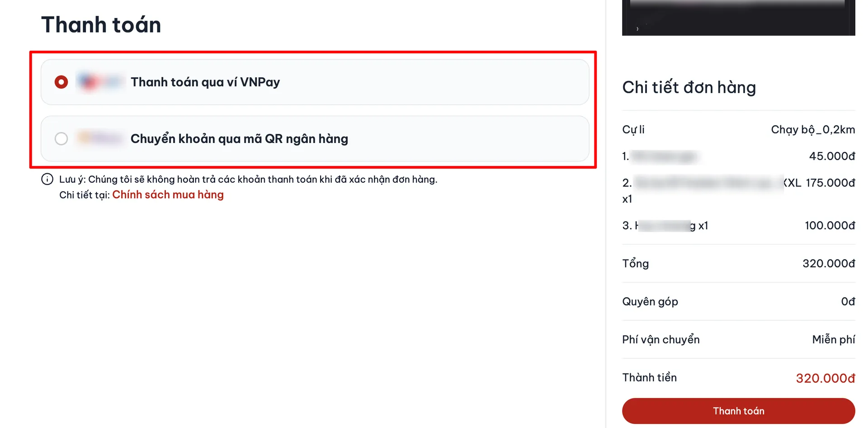Choose the 'Thanh toán qua ví VNPay' label
The height and width of the screenshot is (428, 868).
click(205, 82)
